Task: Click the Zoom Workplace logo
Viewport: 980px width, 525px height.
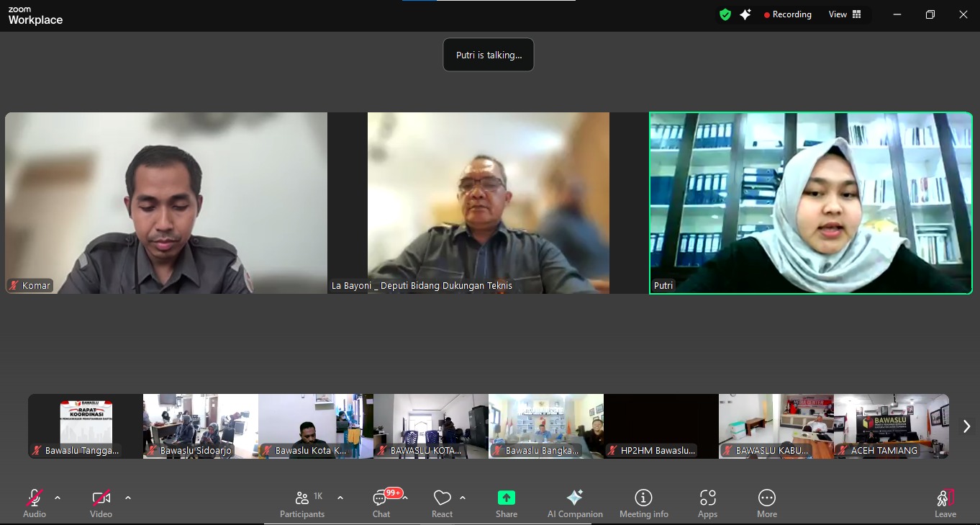Action: point(35,16)
